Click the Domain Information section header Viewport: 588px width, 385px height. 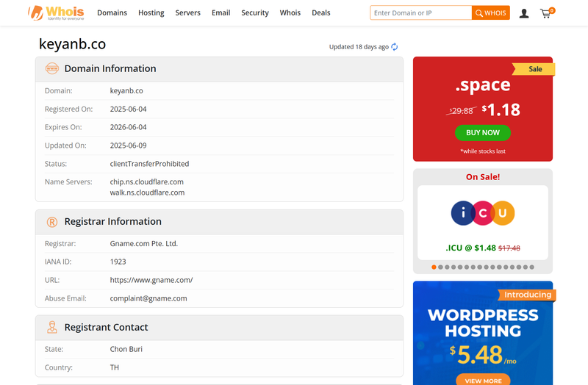coord(219,69)
